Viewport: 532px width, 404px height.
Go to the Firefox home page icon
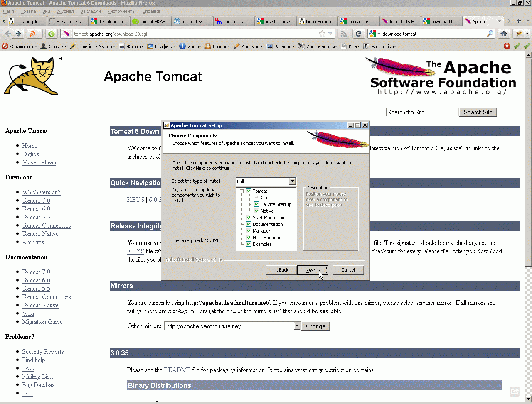click(x=504, y=34)
